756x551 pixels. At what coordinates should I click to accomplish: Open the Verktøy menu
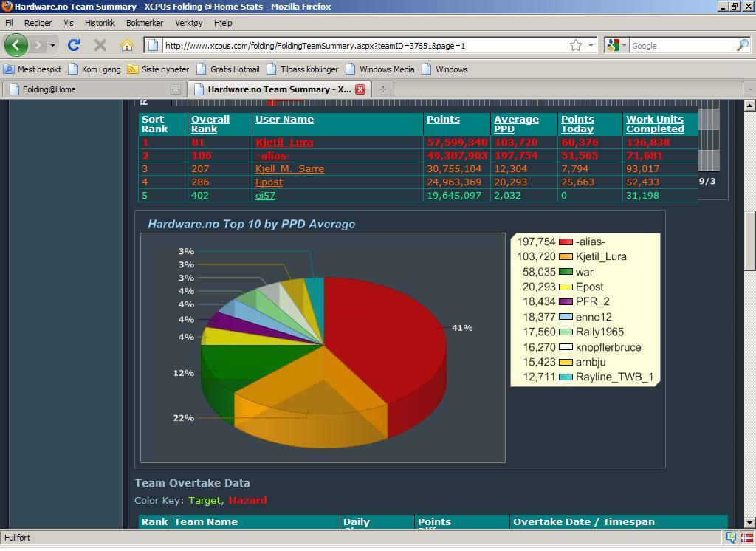pos(188,23)
